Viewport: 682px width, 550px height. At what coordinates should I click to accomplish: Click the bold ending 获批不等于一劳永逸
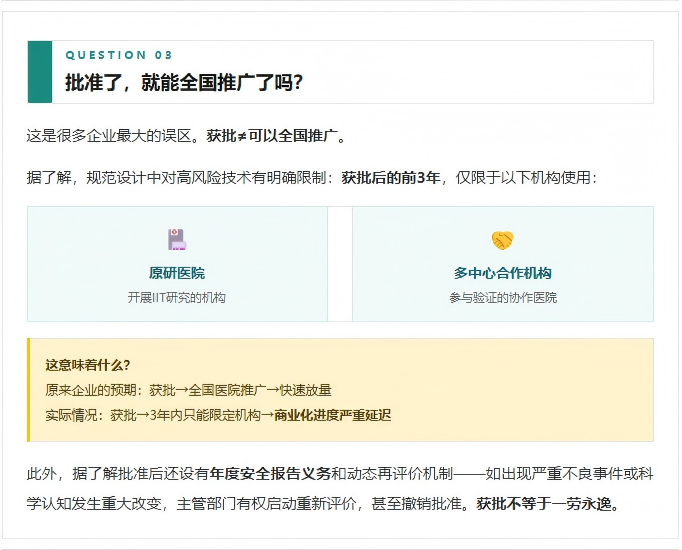point(547,504)
